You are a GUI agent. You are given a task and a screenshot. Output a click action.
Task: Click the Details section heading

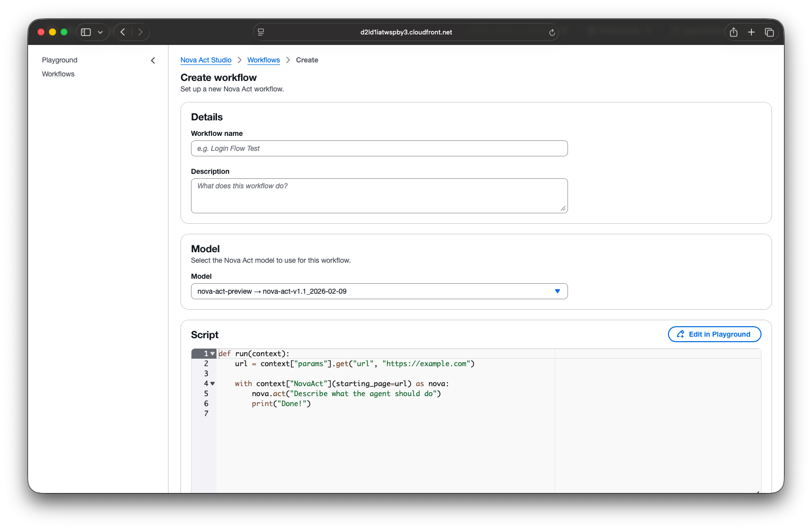[x=207, y=117]
